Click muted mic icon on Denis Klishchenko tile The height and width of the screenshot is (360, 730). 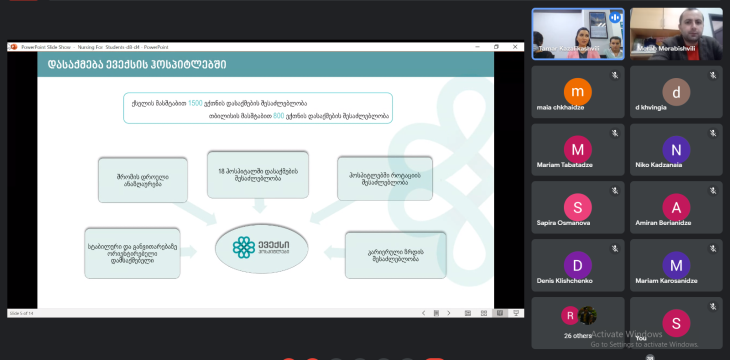click(615, 249)
